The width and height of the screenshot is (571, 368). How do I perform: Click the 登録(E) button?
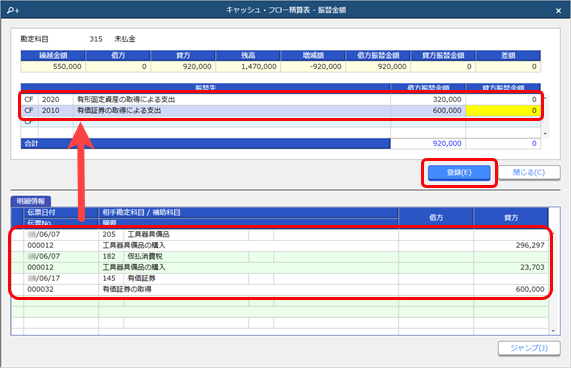pyautogui.click(x=459, y=173)
